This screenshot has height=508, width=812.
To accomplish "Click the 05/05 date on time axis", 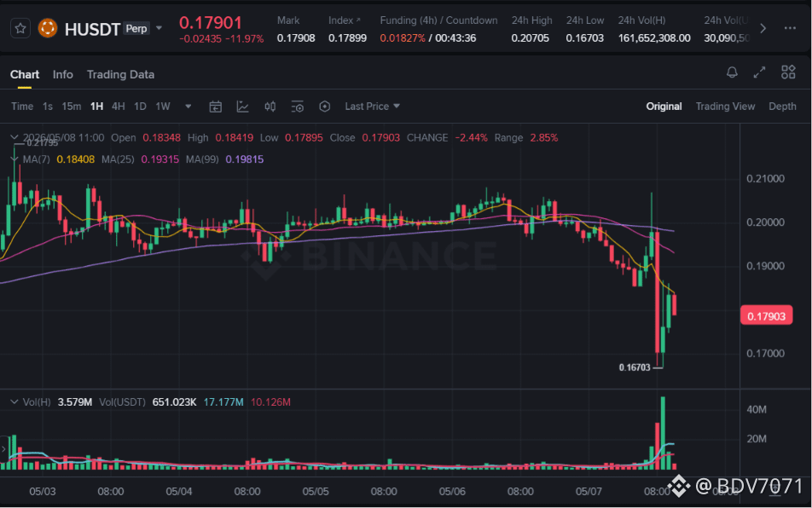I will click(x=316, y=492).
